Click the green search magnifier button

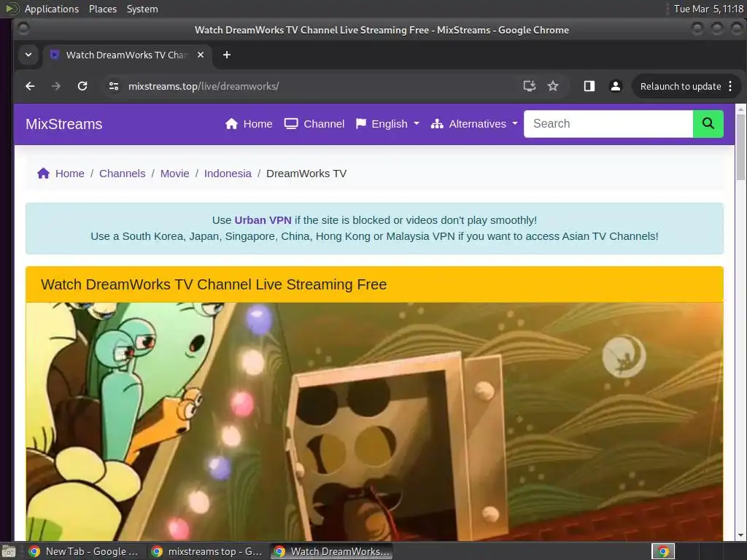(x=708, y=124)
